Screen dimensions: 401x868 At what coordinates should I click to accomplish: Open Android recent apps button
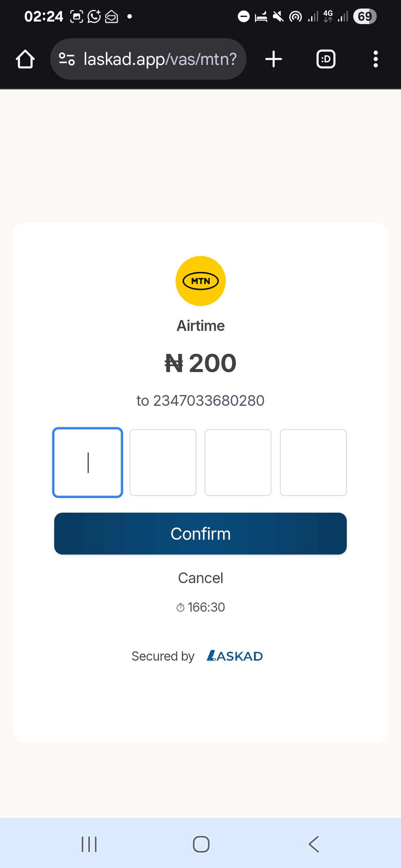(x=89, y=844)
